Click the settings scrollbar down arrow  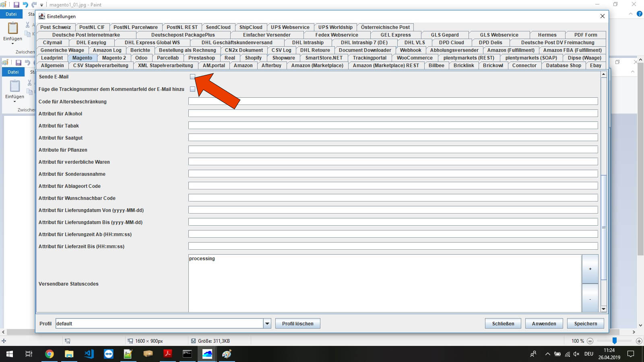click(x=604, y=309)
